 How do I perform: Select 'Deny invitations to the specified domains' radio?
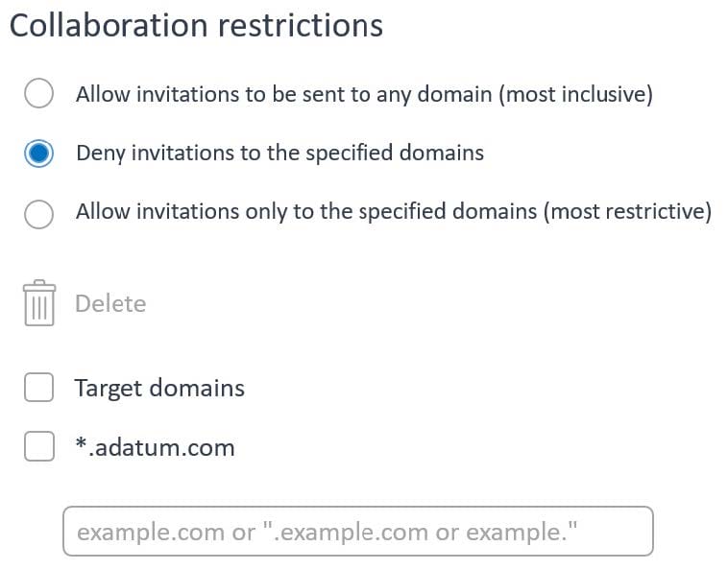point(39,153)
